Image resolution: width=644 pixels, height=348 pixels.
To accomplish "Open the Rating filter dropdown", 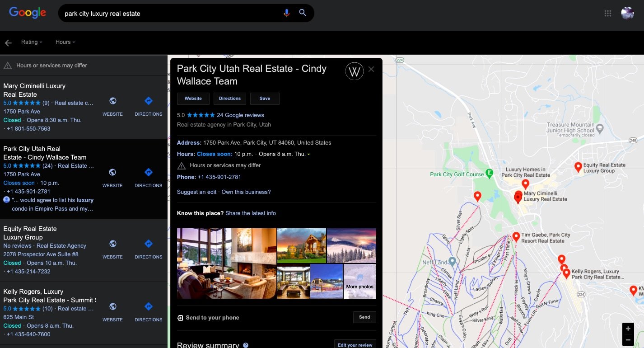I will pyautogui.click(x=32, y=42).
